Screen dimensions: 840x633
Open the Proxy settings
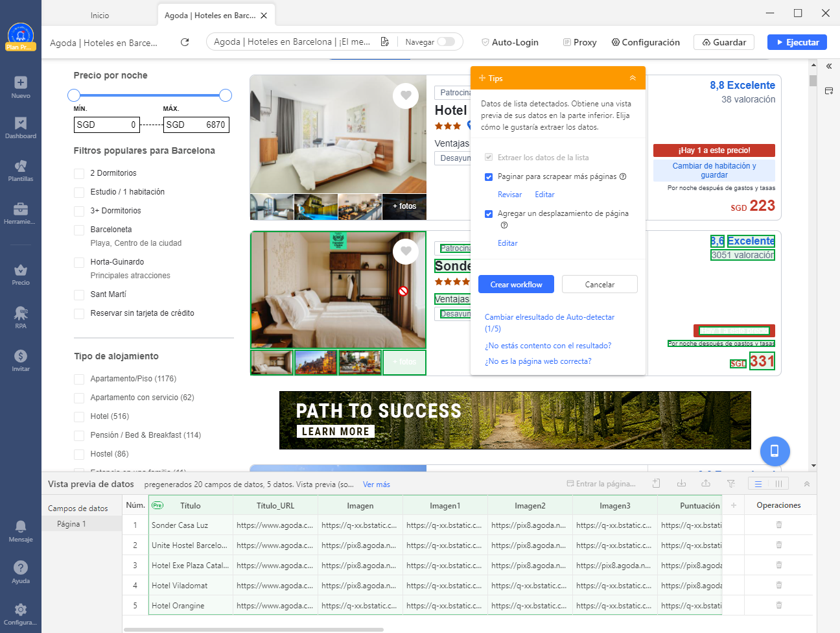point(579,42)
